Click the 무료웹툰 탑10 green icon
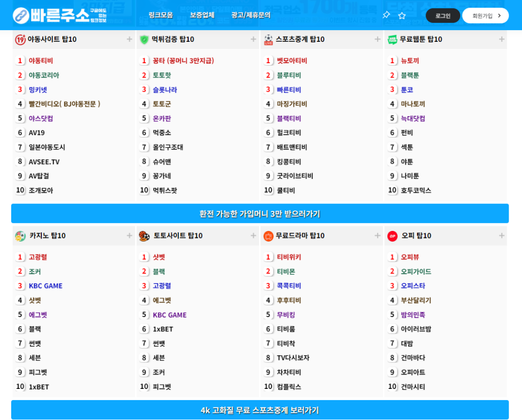The width and height of the screenshot is (522, 420). (393, 39)
